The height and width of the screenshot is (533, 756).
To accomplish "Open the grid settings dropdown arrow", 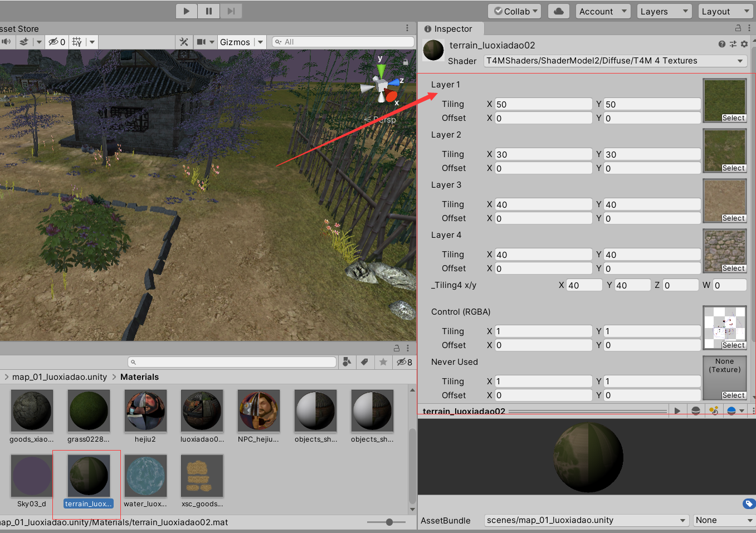I will coord(92,42).
